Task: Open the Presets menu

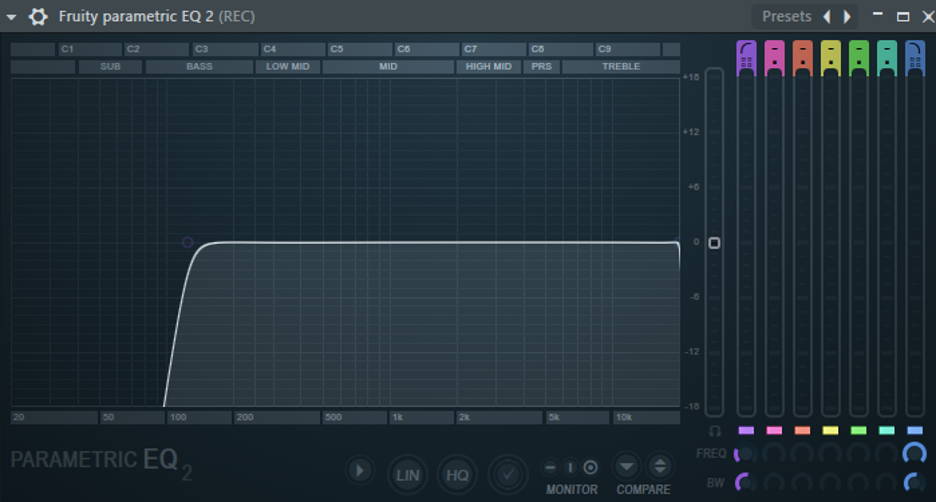Action: coord(786,16)
